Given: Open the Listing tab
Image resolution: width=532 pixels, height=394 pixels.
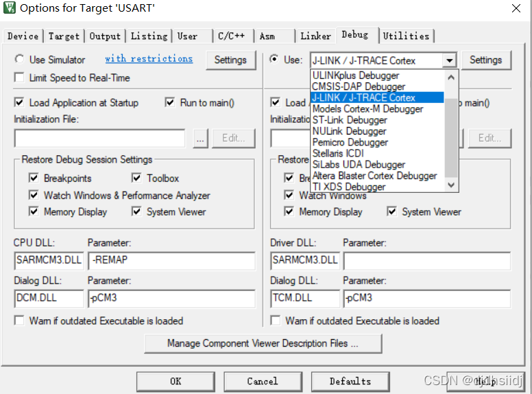Looking at the screenshot, I should tap(149, 36).
